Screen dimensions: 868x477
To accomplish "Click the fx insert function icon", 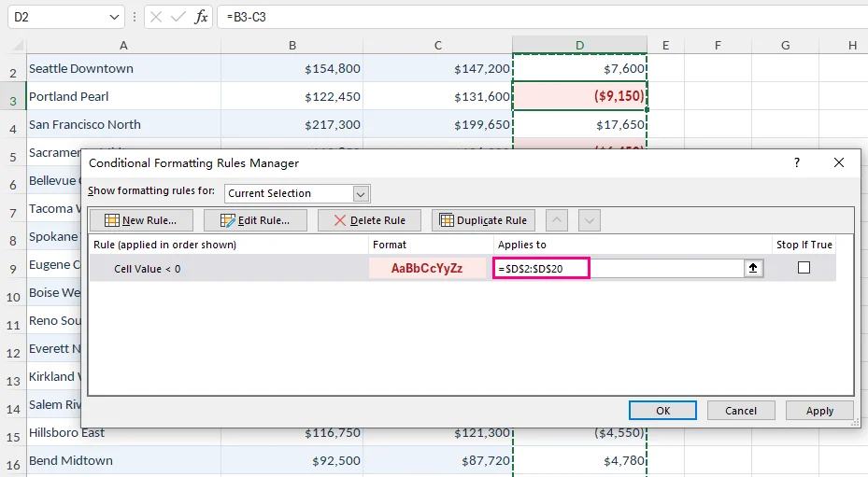I will 201,17.
